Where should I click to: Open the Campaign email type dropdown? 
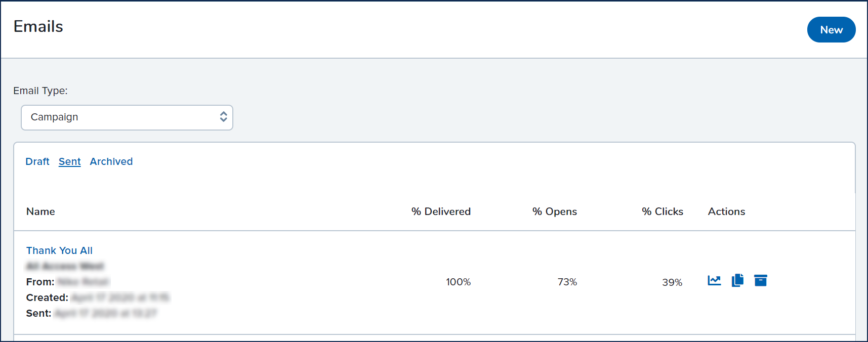coord(127,117)
